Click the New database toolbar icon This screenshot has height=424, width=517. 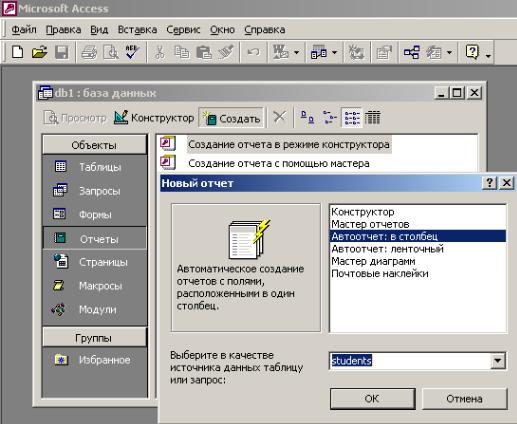coord(17,52)
